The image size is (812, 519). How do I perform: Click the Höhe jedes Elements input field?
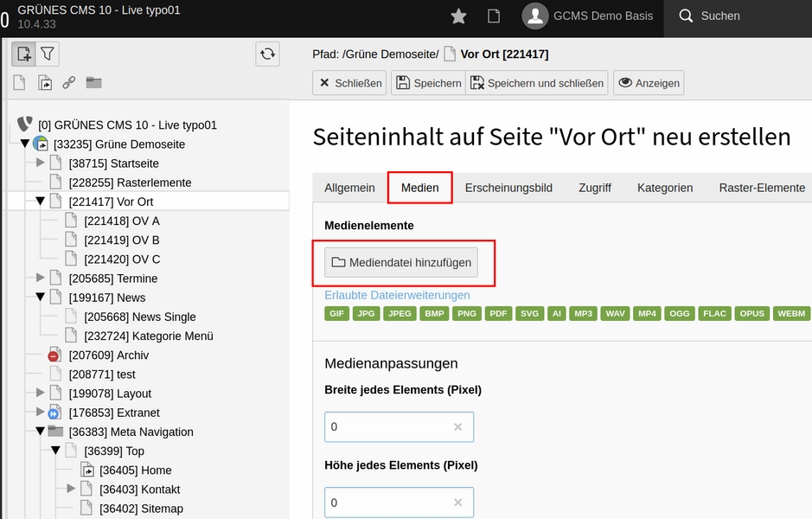click(x=400, y=503)
